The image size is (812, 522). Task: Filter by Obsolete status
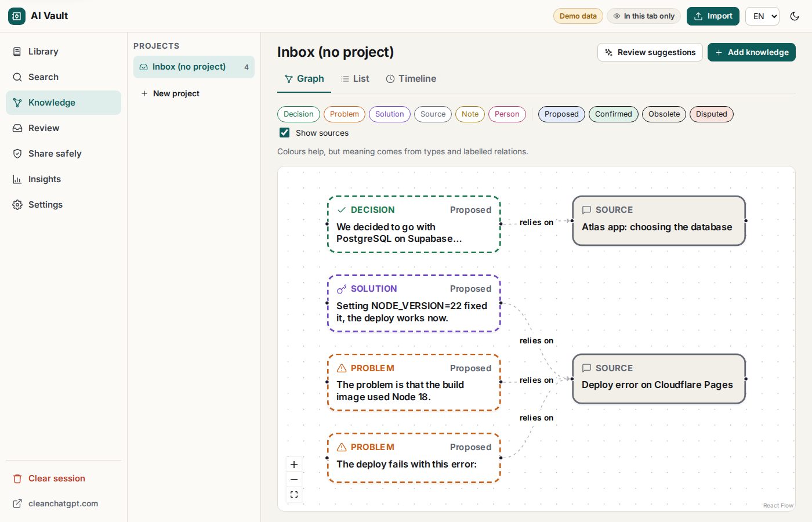click(664, 114)
